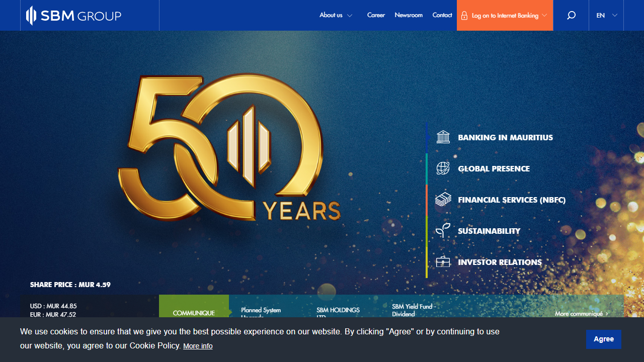
Task: Expand the About us dropdown
Action: point(336,15)
